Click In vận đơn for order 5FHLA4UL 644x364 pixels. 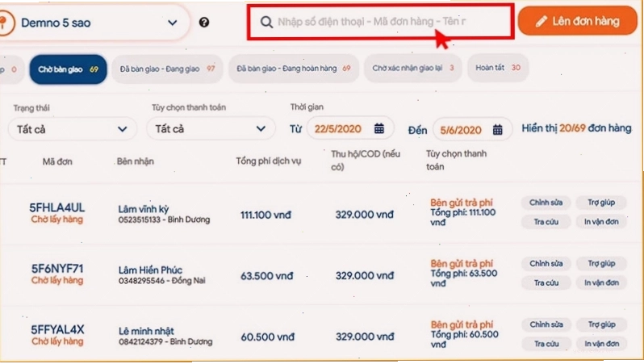[x=601, y=222]
